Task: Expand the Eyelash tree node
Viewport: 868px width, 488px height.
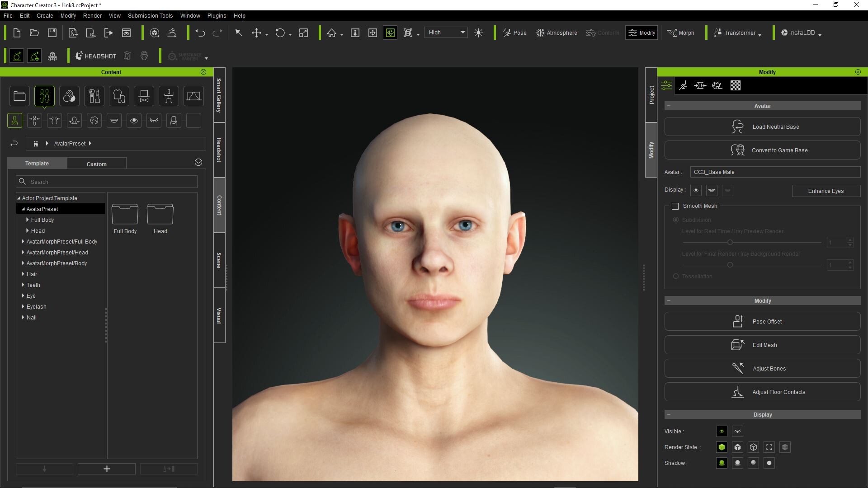Action: click(23, 306)
